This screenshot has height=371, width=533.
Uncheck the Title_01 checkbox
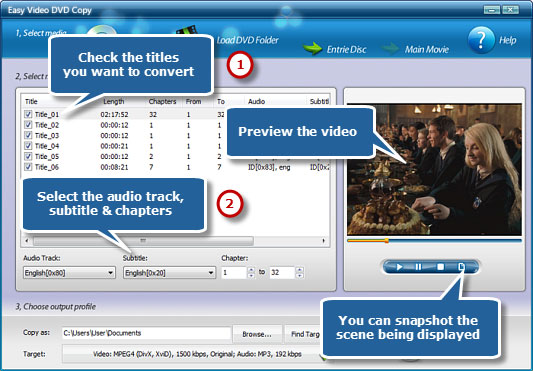(28, 114)
